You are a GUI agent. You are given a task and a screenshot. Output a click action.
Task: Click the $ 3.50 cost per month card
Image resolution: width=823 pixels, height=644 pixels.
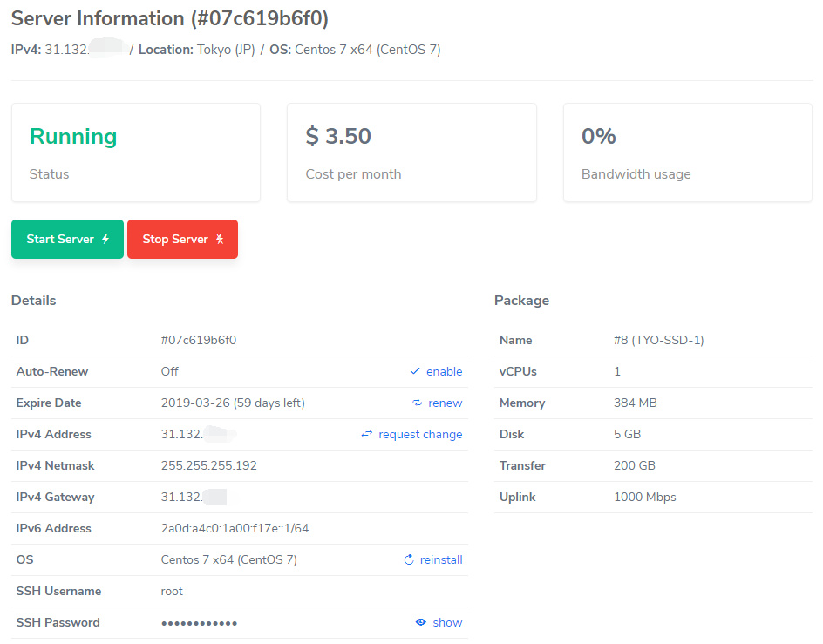click(x=411, y=153)
